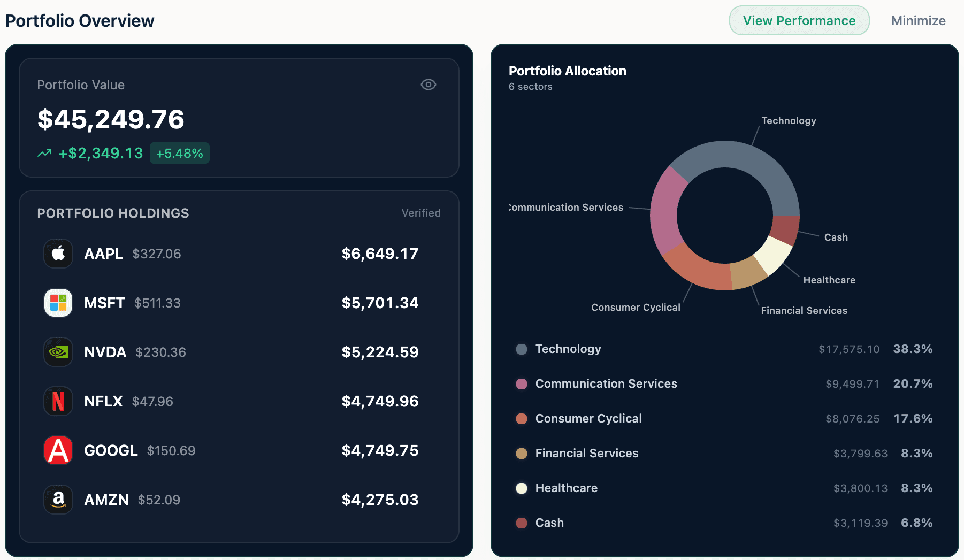The image size is (964, 560).
Task: Click the Communication Services amount $9,499.71
Action: coord(852,384)
